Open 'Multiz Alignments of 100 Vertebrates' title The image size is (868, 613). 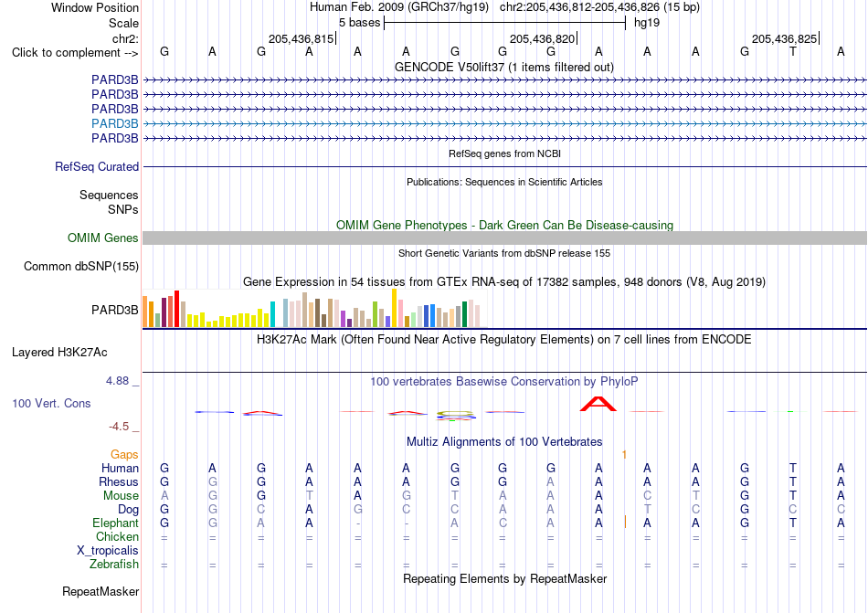pyautogui.click(x=504, y=441)
